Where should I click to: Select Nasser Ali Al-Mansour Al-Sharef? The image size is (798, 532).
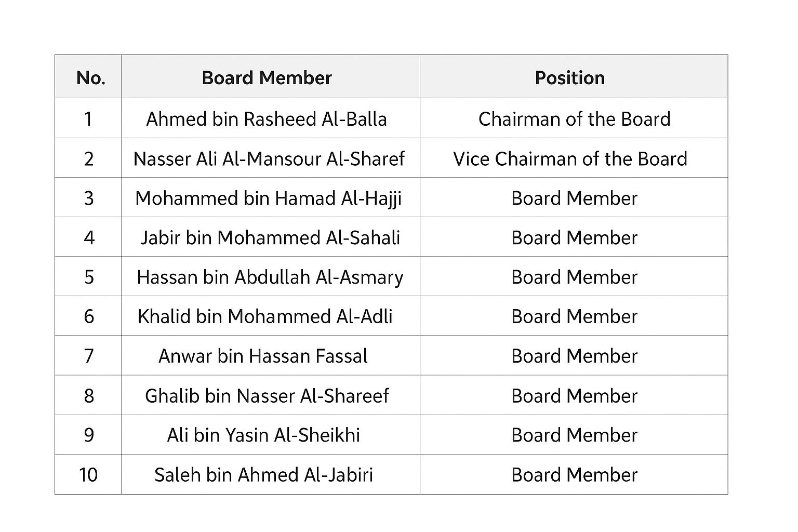click(x=269, y=158)
